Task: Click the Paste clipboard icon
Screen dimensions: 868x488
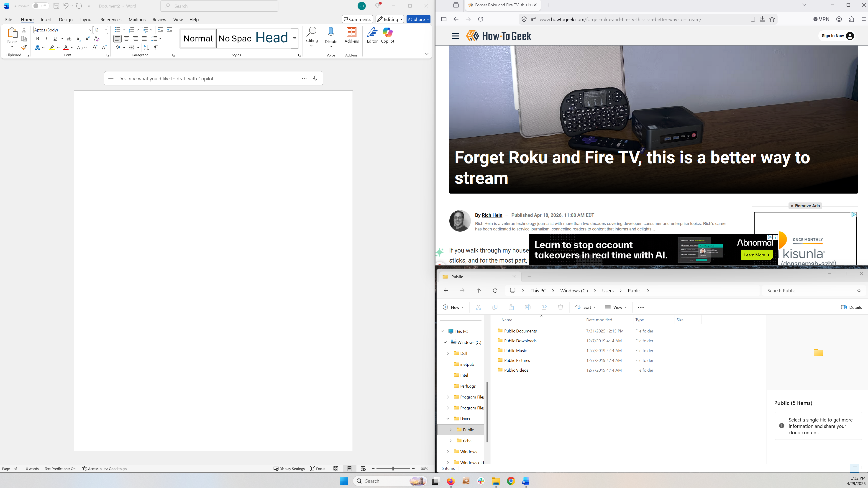Action: tap(12, 32)
